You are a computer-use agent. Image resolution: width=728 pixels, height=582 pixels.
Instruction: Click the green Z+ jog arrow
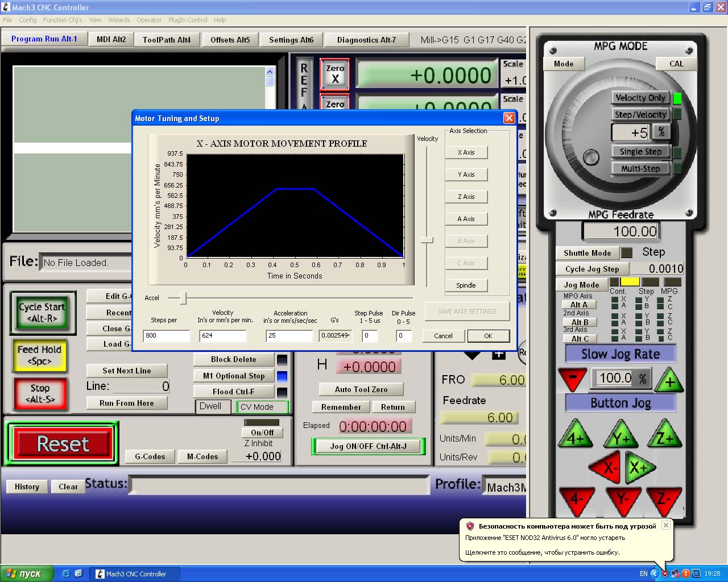click(x=664, y=436)
